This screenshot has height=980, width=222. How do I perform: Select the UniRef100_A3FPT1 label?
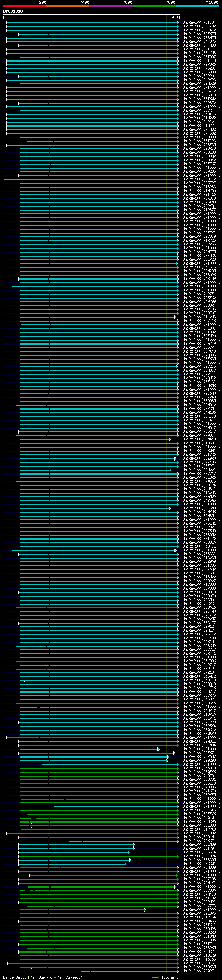coord(199,465)
